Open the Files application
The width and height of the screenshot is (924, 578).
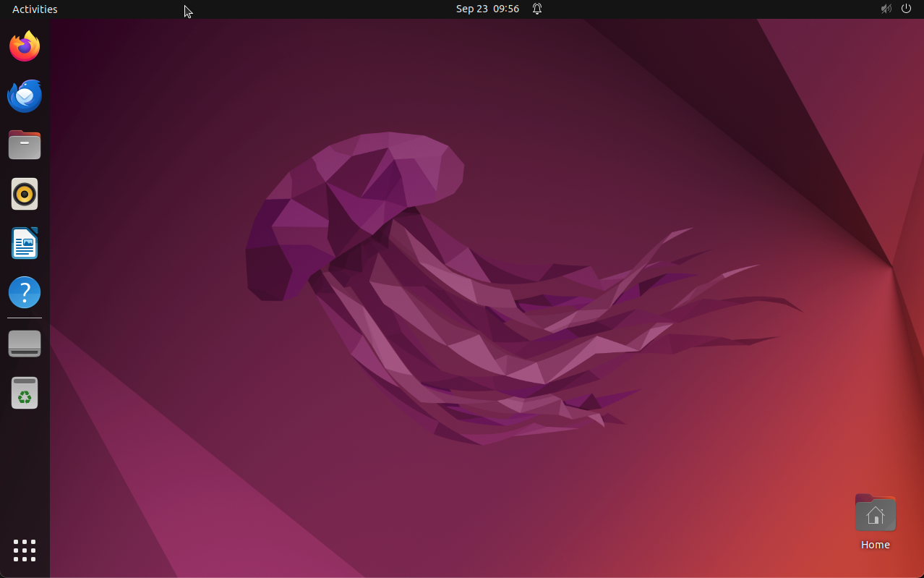tap(24, 144)
